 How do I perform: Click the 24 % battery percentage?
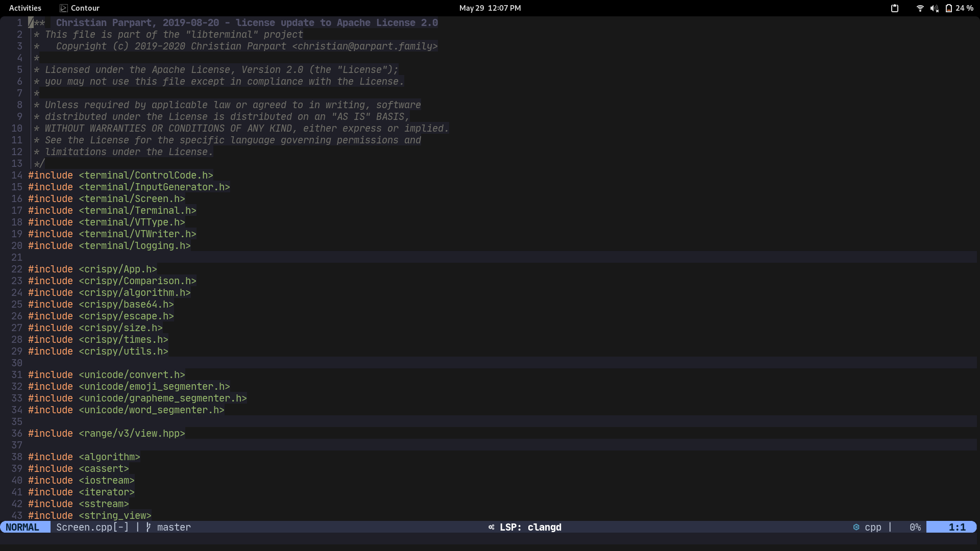pos(965,8)
